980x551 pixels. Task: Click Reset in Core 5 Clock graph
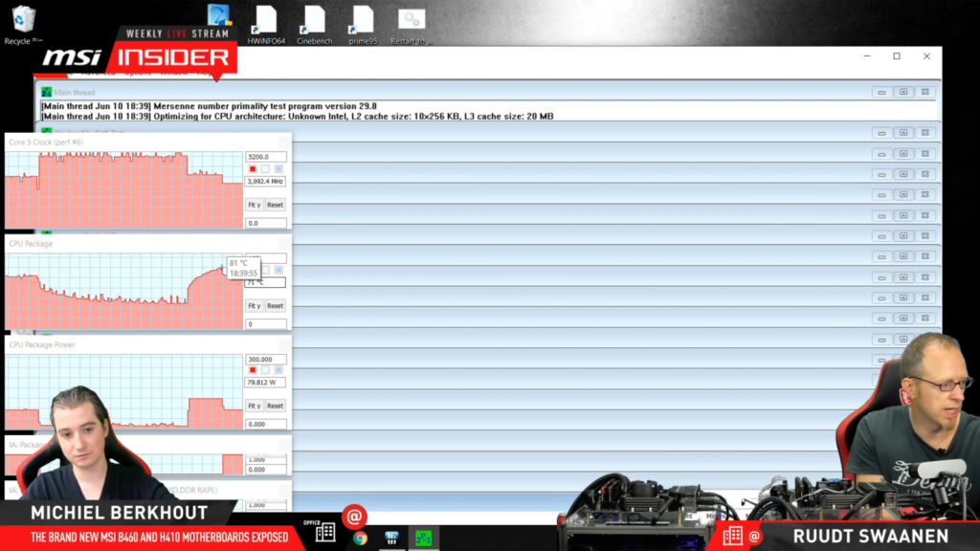(275, 205)
